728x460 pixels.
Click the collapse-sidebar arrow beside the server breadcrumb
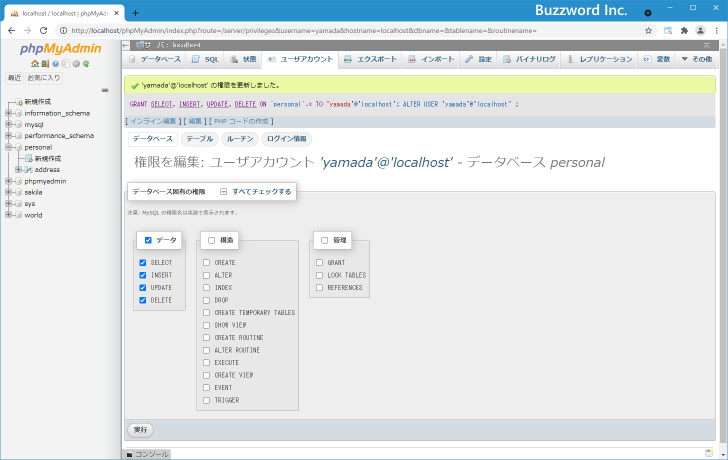(126, 45)
